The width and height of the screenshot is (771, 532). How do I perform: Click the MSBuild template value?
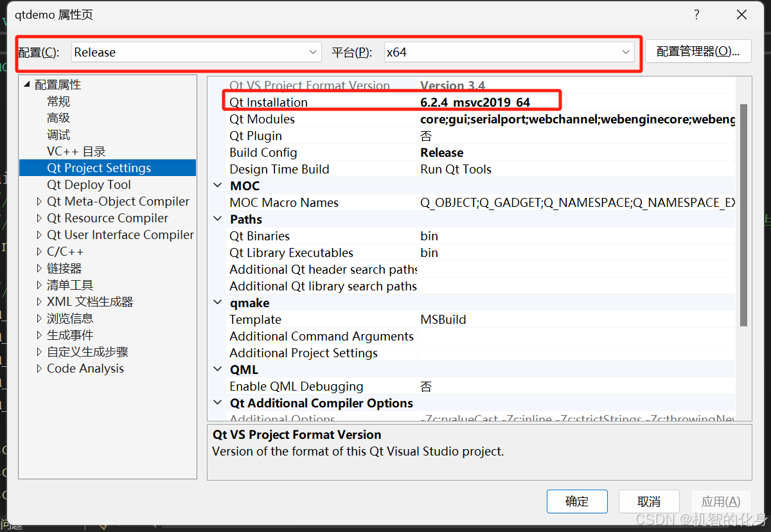click(x=443, y=319)
